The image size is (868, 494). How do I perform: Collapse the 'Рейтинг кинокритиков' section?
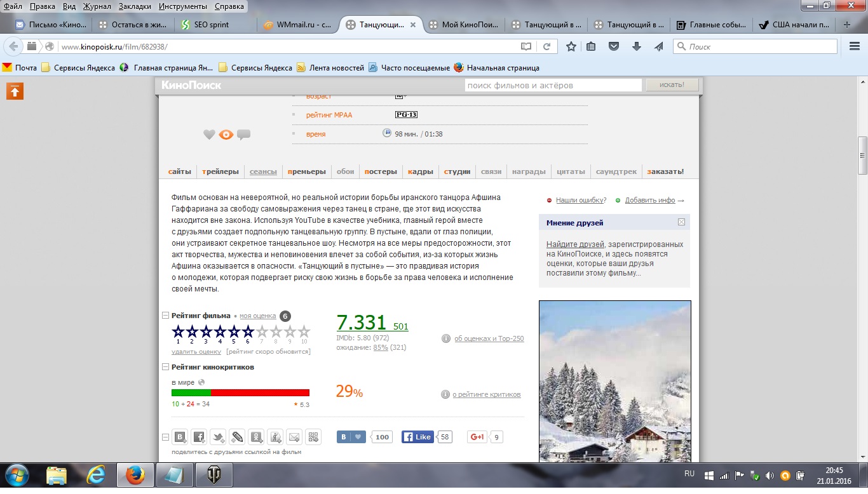click(x=166, y=367)
